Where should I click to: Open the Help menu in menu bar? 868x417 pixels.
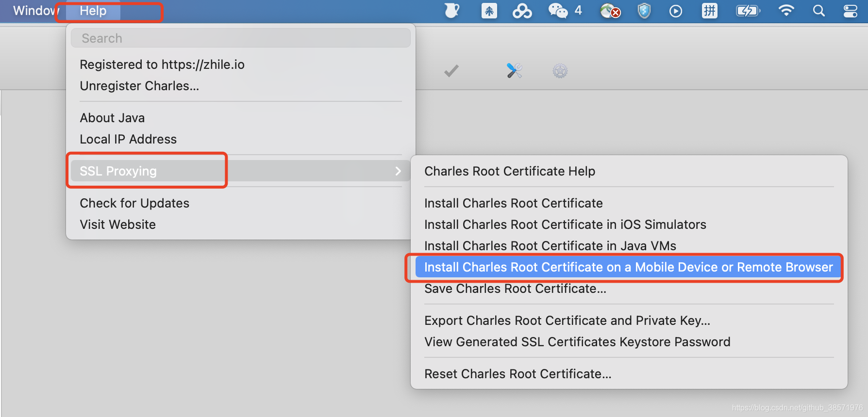click(x=93, y=11)
